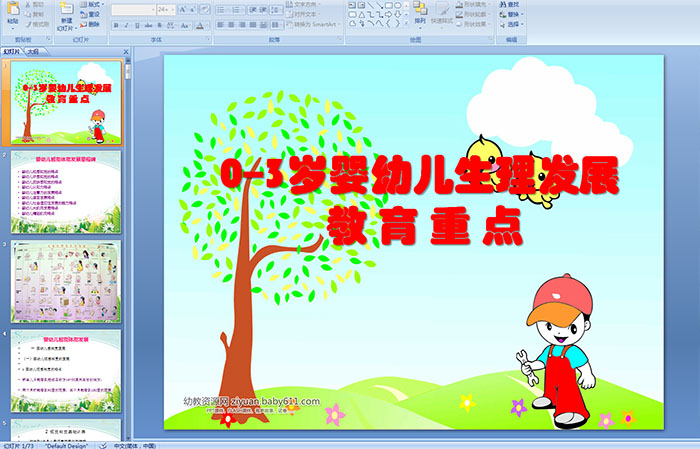This screenshot has width=700, height=449.
Task: Open the font size dropdown showing 24+
Action: pos(166,10)
